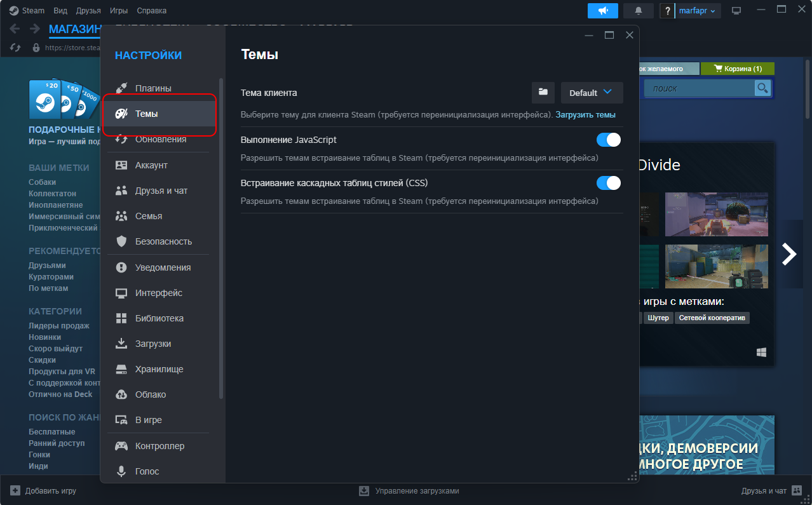Click the Steam gift cards image
This screenshot has height=505, width=812.
tap(64, 98)
